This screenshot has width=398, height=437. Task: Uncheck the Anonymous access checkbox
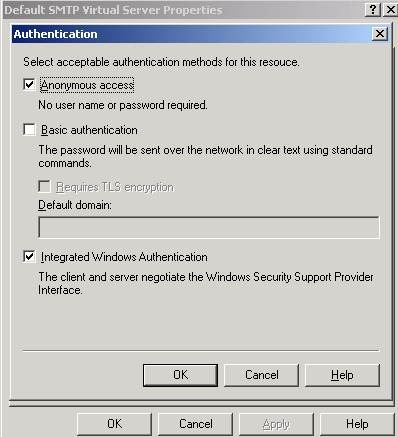click(x=29, y=85)
